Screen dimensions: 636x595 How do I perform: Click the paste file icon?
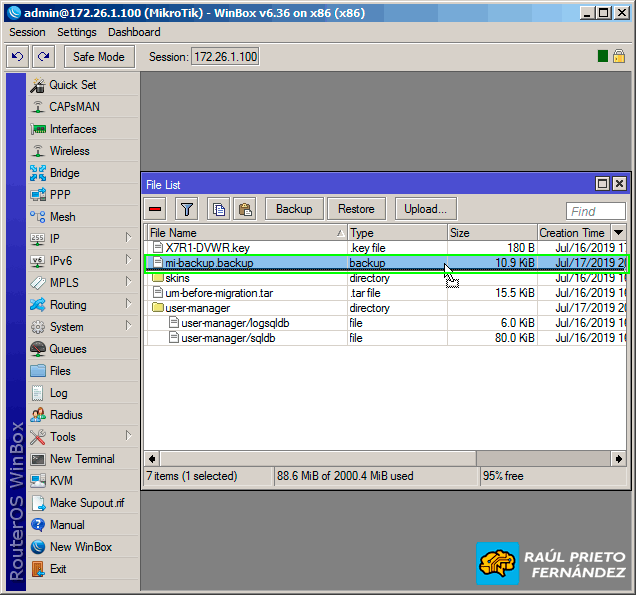(x=244, y=209)
